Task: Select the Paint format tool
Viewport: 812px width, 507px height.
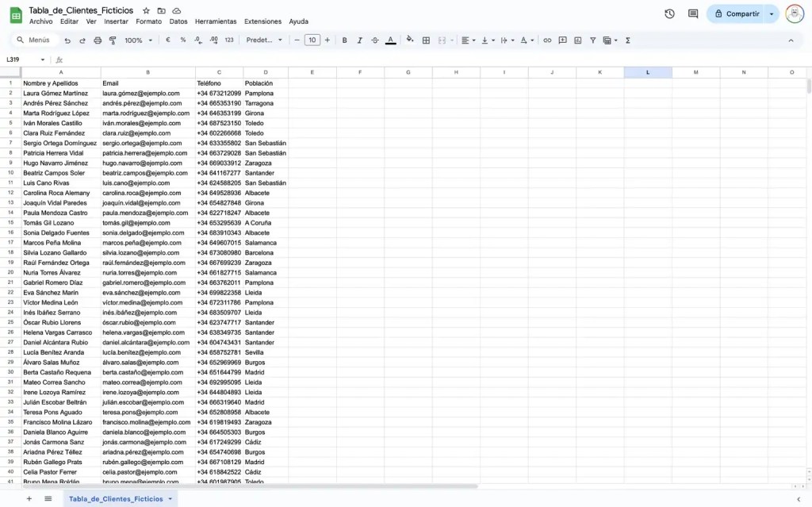Action: tap(111, 39)
